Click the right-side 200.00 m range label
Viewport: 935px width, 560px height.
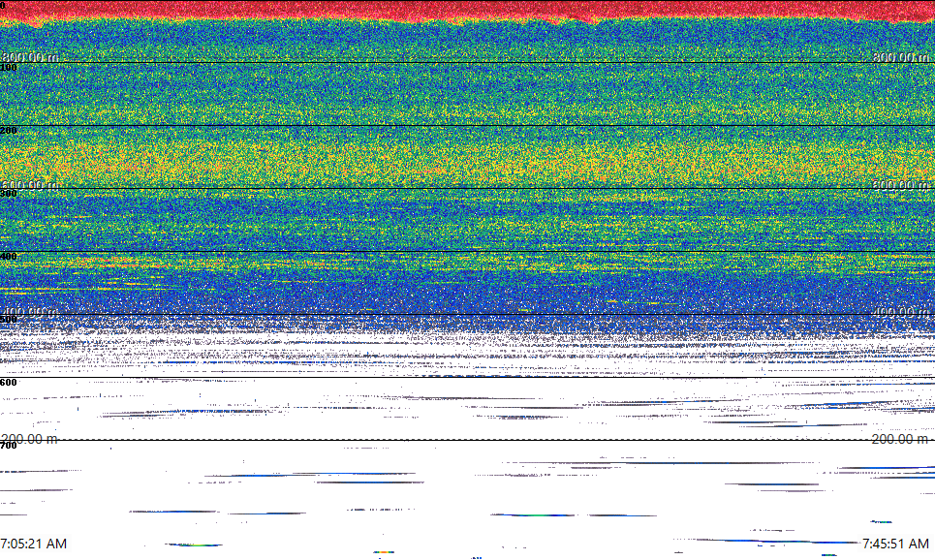(x=900, y=439)
